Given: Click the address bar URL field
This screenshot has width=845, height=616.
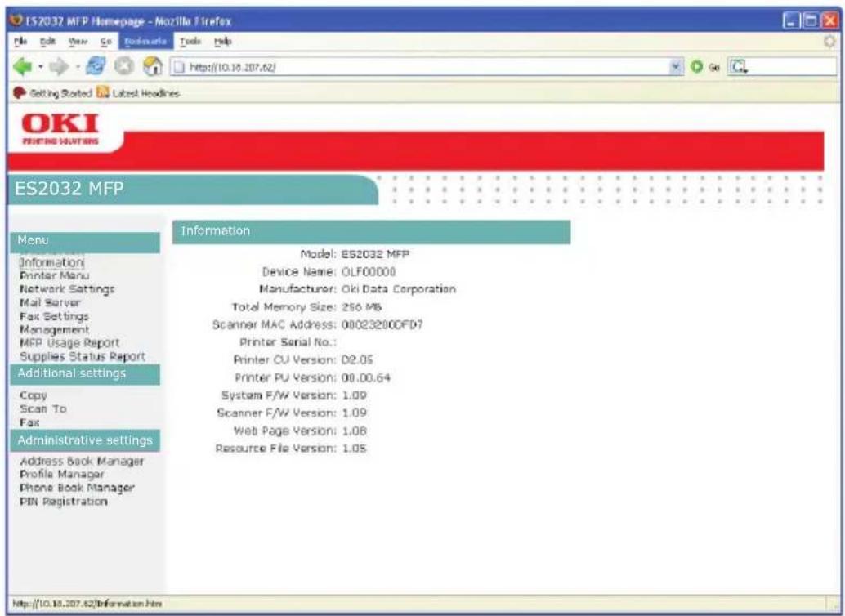Looking at the screenshot, I should tap(426, 67).
